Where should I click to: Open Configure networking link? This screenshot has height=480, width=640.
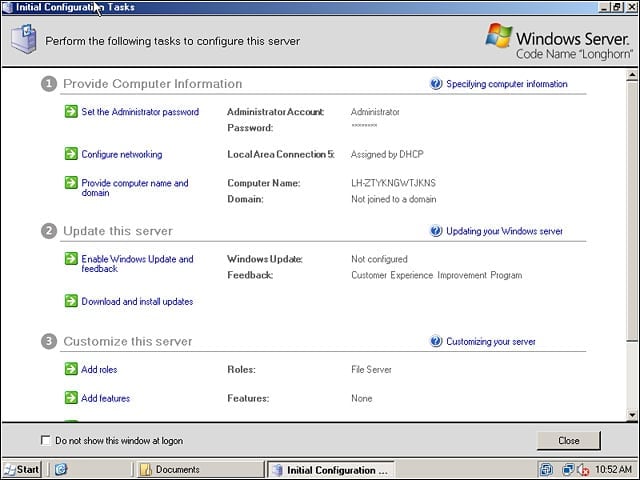(x=122, y=154)
